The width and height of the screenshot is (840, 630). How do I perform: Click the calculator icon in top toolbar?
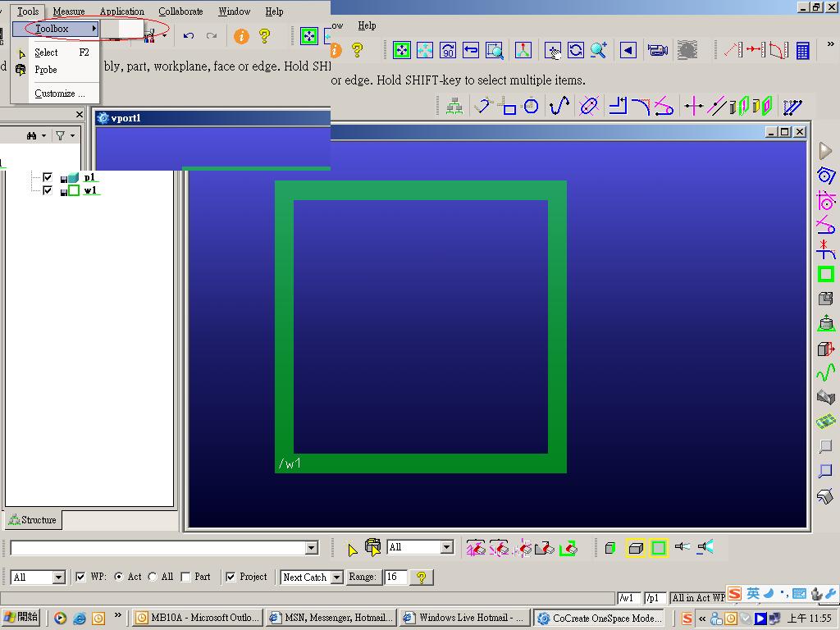coord(802,51)
